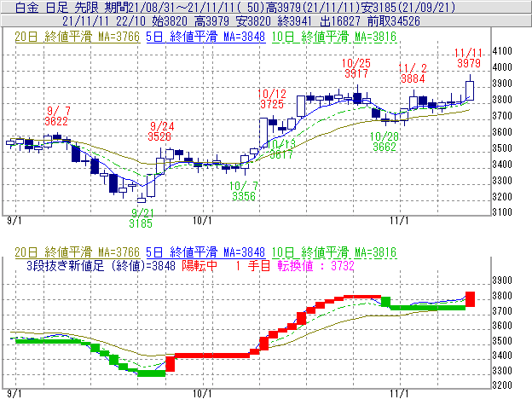This screenshot has height=405, width=532.
Task: Click the upper 10日 終値平滑 MA=3816 legend
Action: click(334, 37)
